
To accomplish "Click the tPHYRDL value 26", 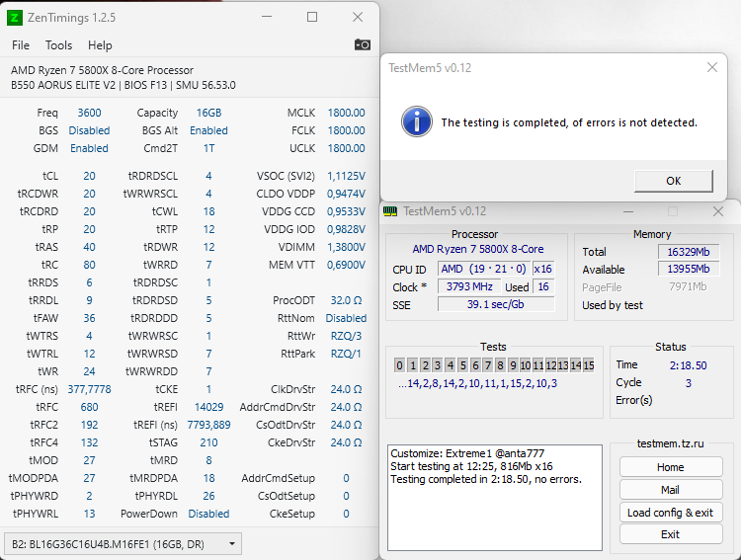I will point(208,496).
